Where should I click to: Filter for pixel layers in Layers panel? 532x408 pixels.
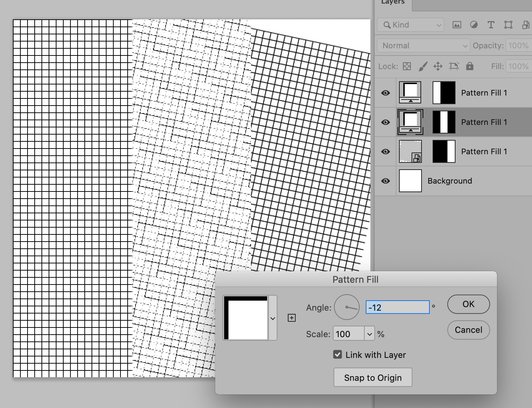coord(456,25)
